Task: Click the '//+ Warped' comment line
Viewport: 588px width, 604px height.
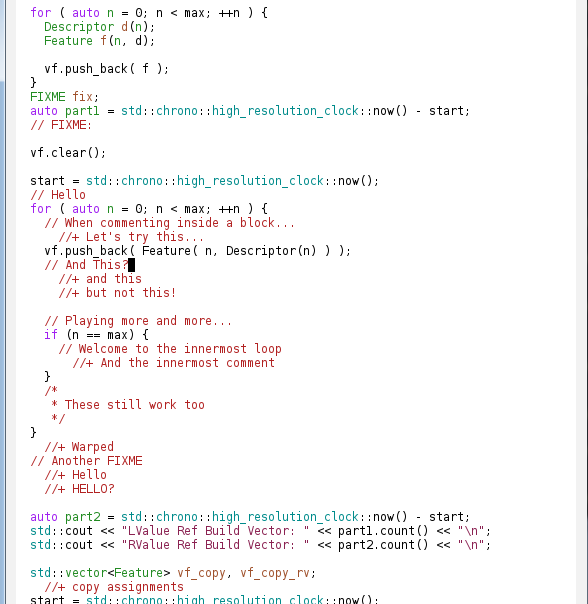Action: (79, 447)
